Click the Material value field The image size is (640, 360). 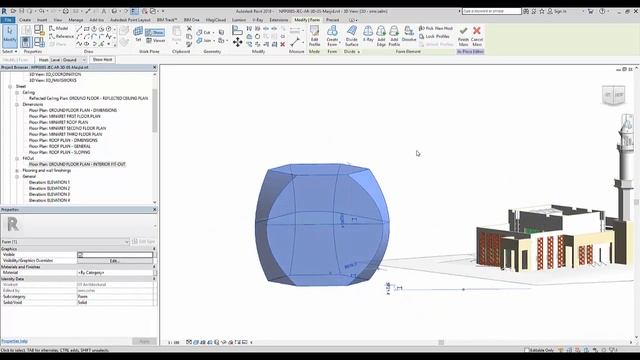pyautogui.click(x=115, y=273)
